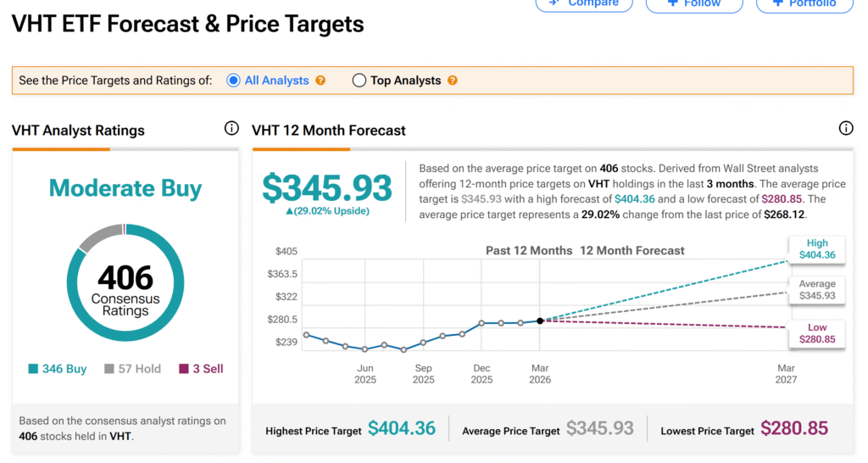Select the Top Analysts radio button
Image resolution: width=868 pixels, height=463 pixels.
[359, 81]
